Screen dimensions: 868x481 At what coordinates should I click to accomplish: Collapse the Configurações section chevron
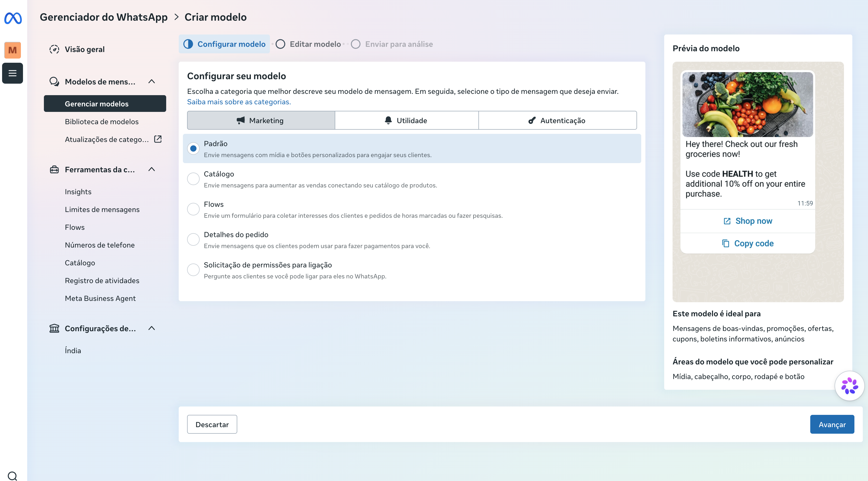click(152, 328)
